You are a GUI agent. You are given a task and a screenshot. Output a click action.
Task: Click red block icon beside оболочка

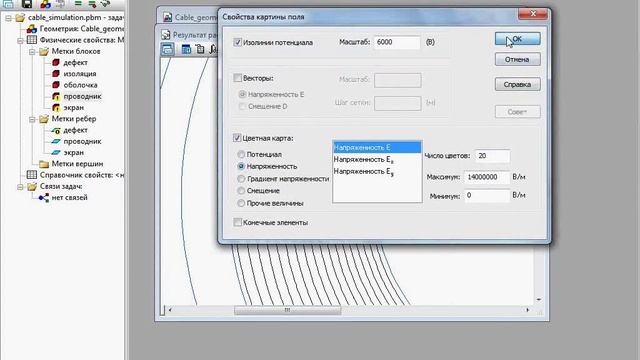tap(56, 85)
